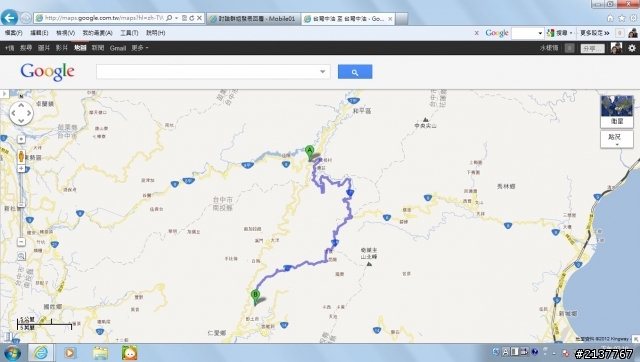Image resolution: width=640 pixels, height=362 pixels.
Task: Expand the Google Toolbar search box dropdown
Action: [x=540, y=33]
